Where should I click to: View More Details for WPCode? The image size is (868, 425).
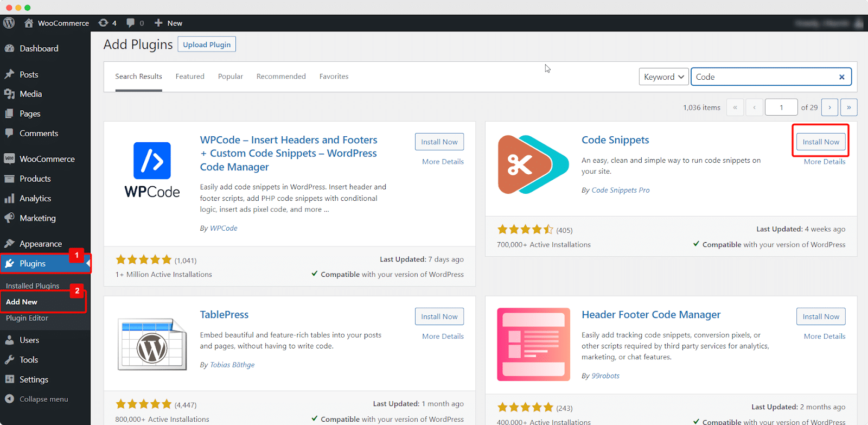[x=443, y=162]
